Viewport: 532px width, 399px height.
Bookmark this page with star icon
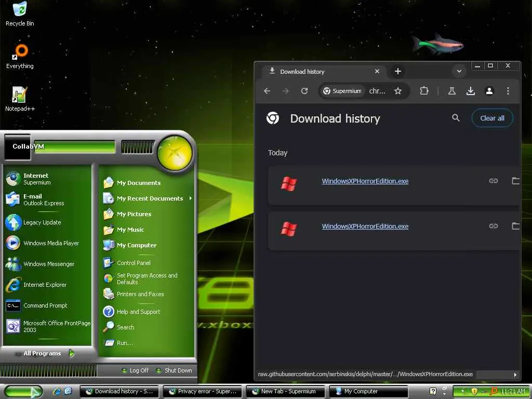[398, 91]
